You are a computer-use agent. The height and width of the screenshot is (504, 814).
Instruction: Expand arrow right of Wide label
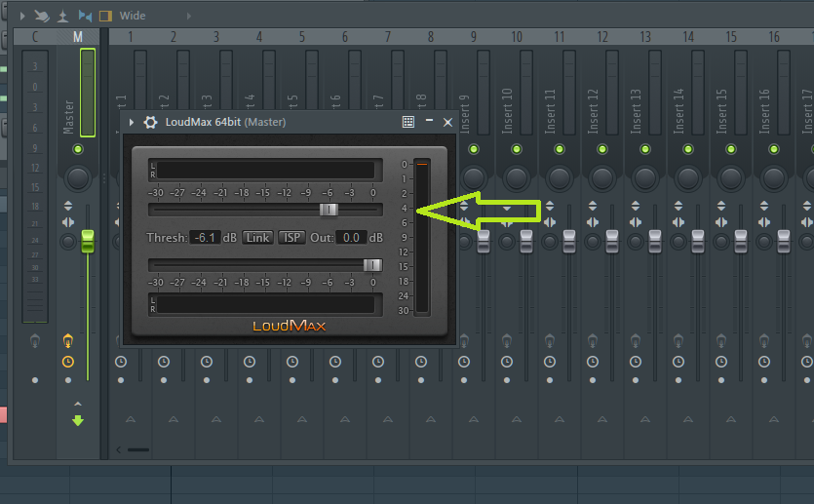(x=189, y=17)
